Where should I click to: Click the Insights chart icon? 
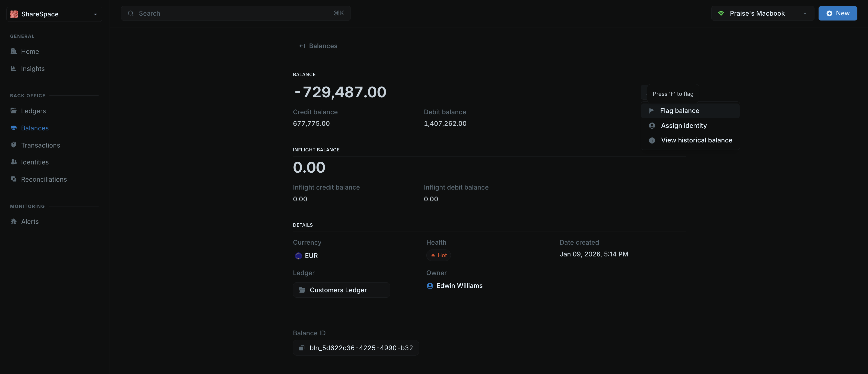coord(14,68)
